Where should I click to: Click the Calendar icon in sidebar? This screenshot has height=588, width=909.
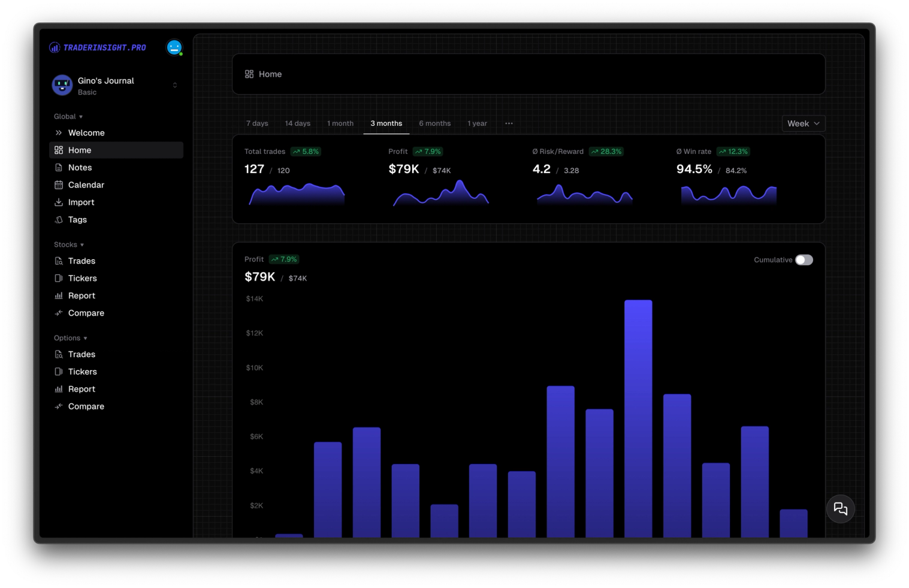click(x=59, y=185)
